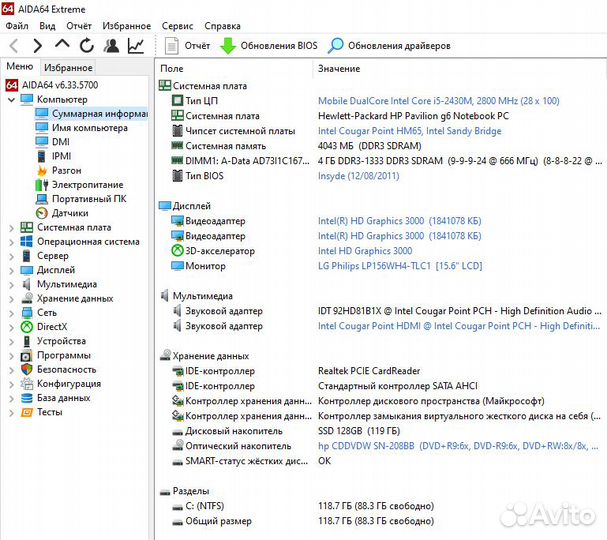Click the Безопасность shield icon
Screen dimensions: 607x540
26,369
